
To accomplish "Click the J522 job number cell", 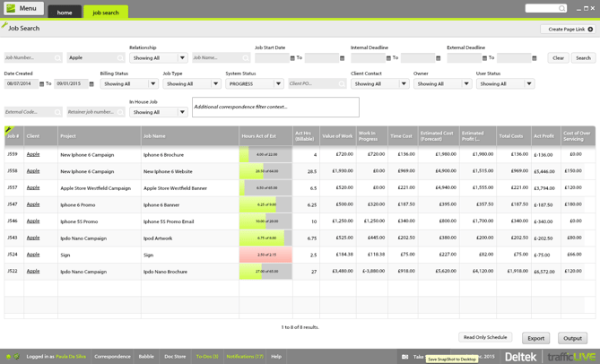I will (x=13, y=271).
